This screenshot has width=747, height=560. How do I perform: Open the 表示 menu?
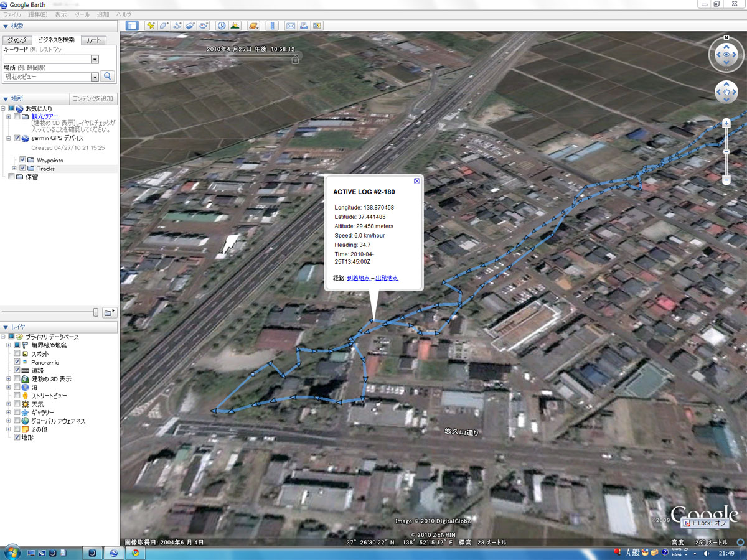[x=60, y=14]
